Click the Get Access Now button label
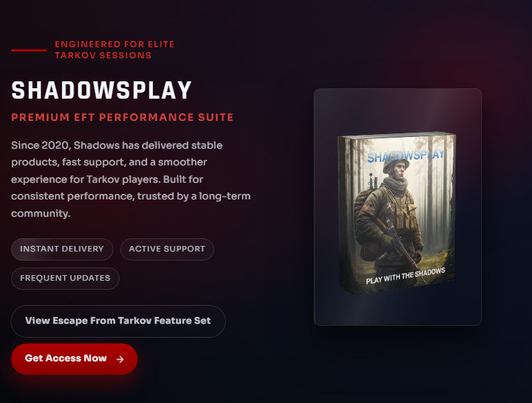This screenshot has width=532, height=403. [66, 359]
